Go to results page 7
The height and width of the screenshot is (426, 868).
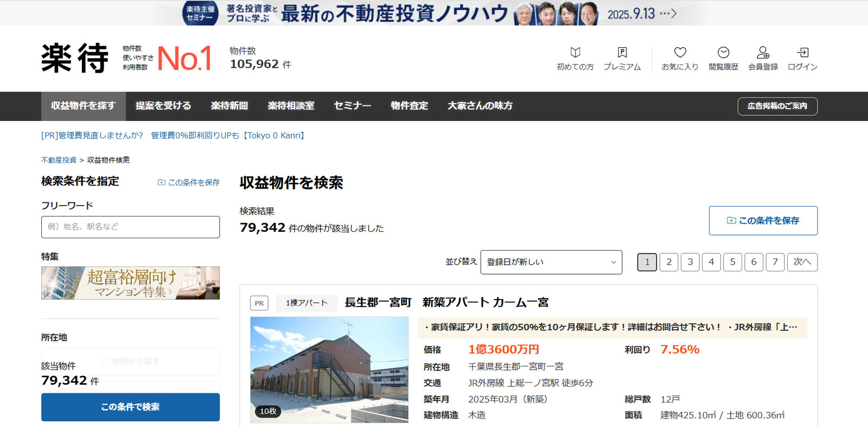(x=775, y=262)
